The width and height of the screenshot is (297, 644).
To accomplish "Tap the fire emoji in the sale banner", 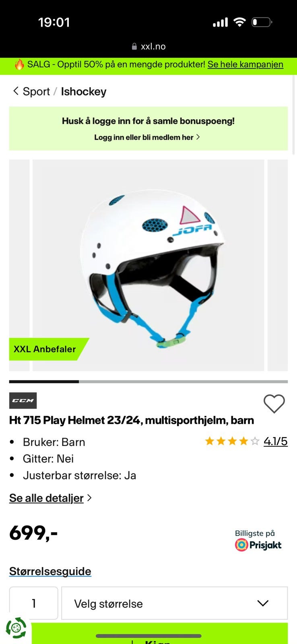I will (x=19, y=64).
